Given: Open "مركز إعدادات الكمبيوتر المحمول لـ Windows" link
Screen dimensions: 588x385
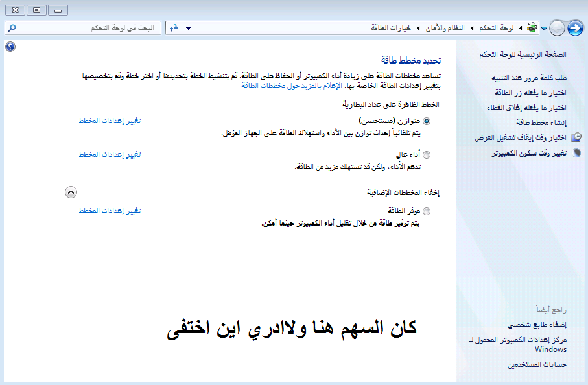Looking at the screenshot, I should point(518,345).
